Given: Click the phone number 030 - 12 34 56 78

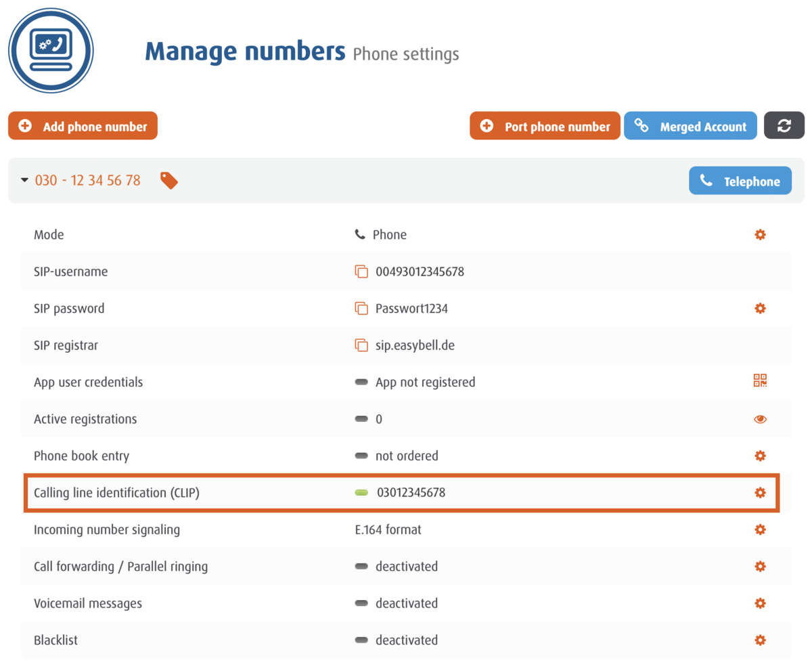Looking at the screenshot, I should (x=87, y=181).
